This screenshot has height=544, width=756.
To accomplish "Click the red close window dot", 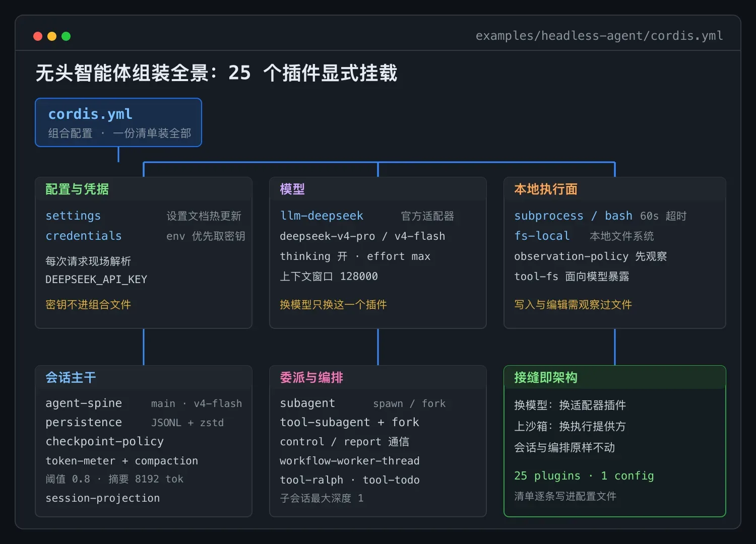I will (38, 36).
